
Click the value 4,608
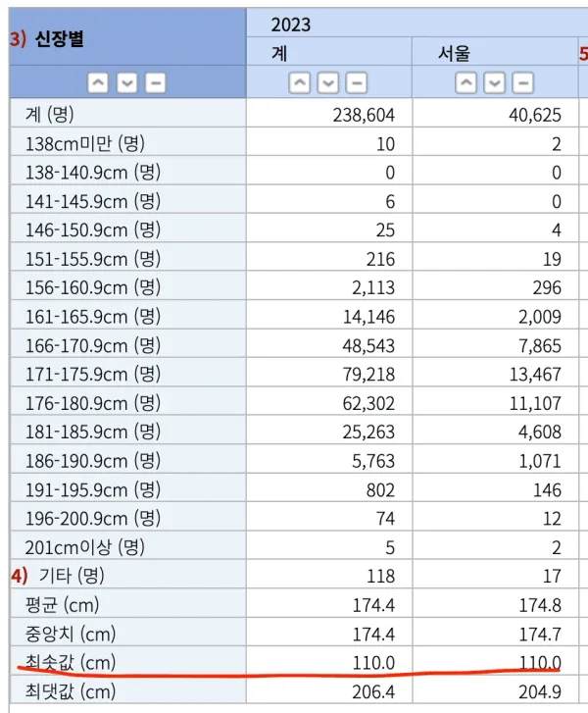(540, 432)
